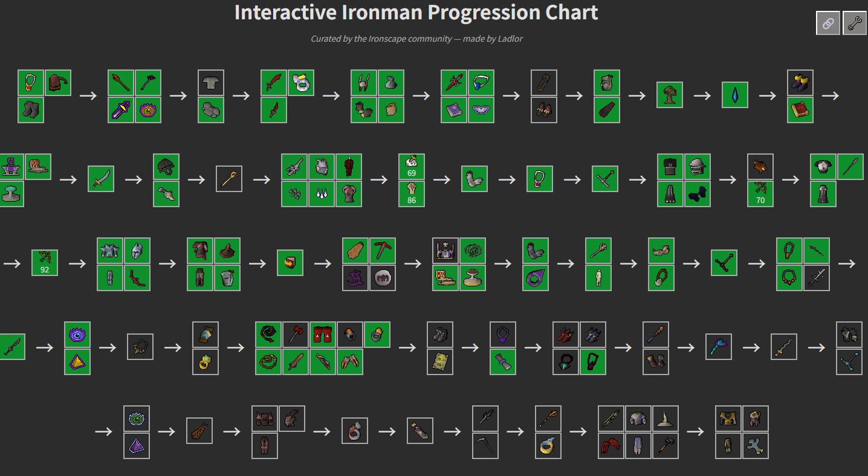Viewport: 868px width, 476px height.
Task: Toggle the unticked red boots item
Action: click(x=566, y=335)
